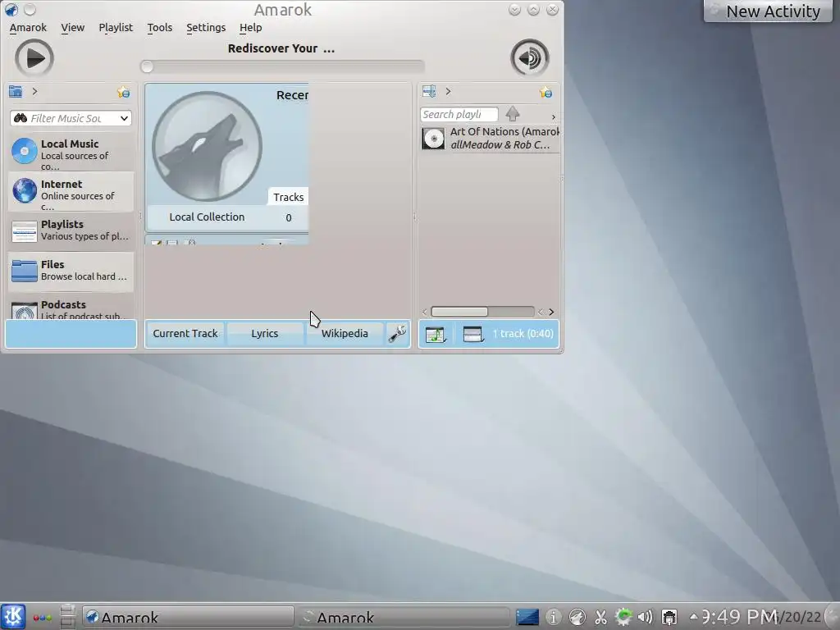The height and width of the screenshot is (630, 840).
Task: Click the activities dots icon in panel
Action: 43,617
